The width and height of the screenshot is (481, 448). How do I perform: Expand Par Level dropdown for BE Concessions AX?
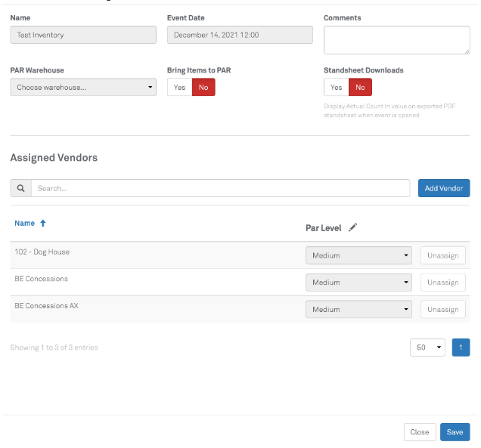tap(358, 310)
